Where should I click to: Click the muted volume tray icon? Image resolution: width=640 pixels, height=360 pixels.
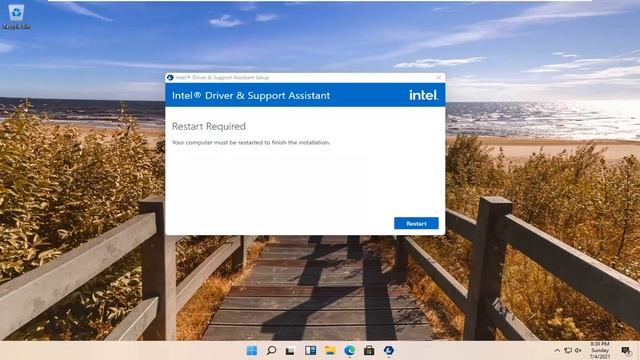tap(578, 351)
